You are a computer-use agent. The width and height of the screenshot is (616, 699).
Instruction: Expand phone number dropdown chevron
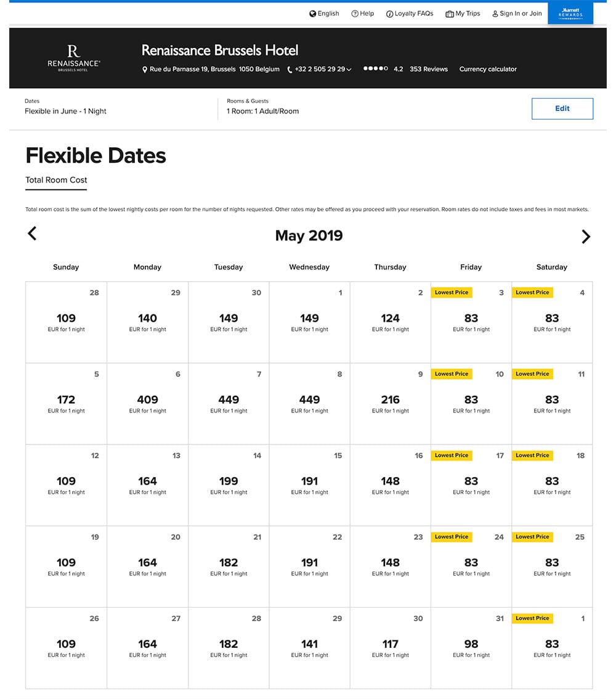pos(349,70)
